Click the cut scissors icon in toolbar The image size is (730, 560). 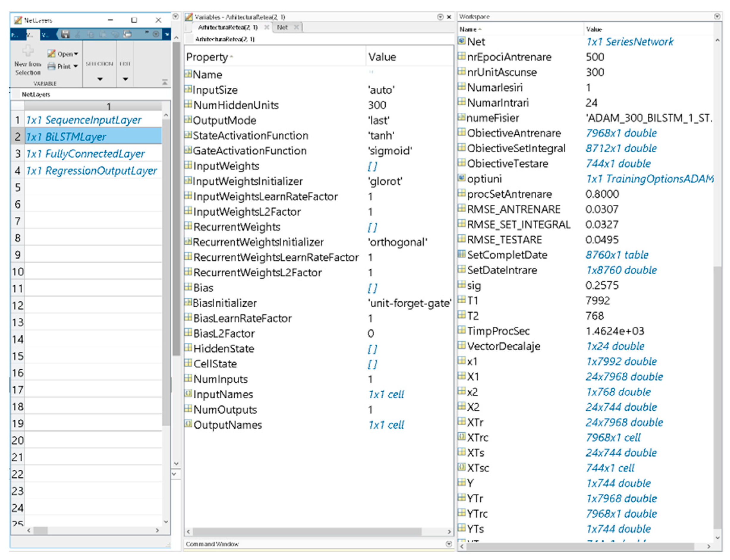pos(78,34)
